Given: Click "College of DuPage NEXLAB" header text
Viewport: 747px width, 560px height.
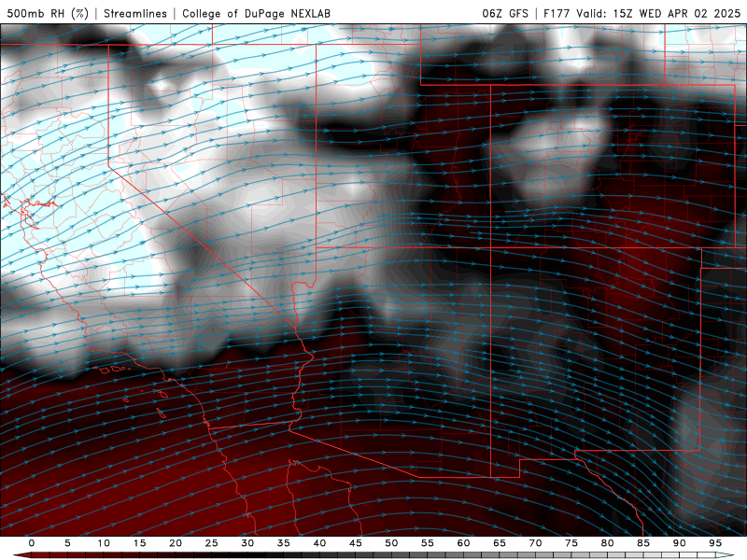Looking at the screenshot, I should (x=256, y=13).
